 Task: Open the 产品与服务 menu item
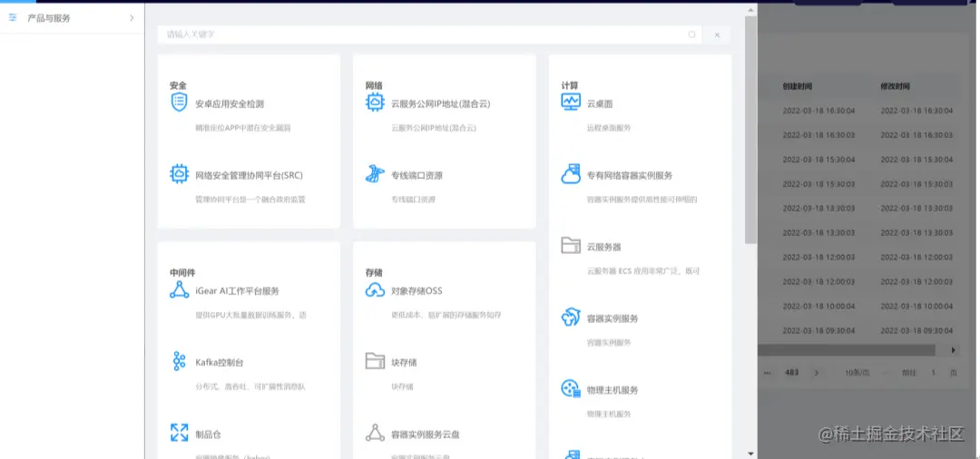click(73, 18)
